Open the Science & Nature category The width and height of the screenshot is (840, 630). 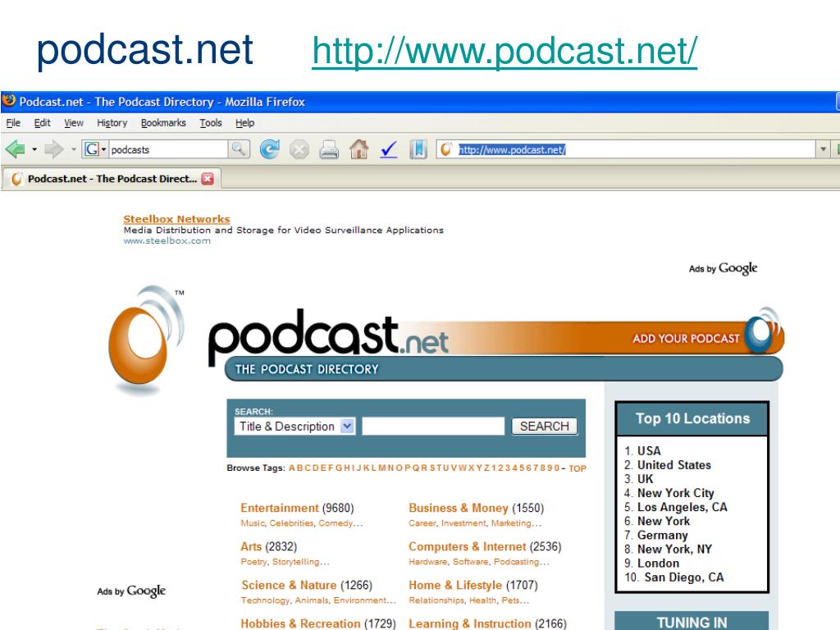click(289, 585)
